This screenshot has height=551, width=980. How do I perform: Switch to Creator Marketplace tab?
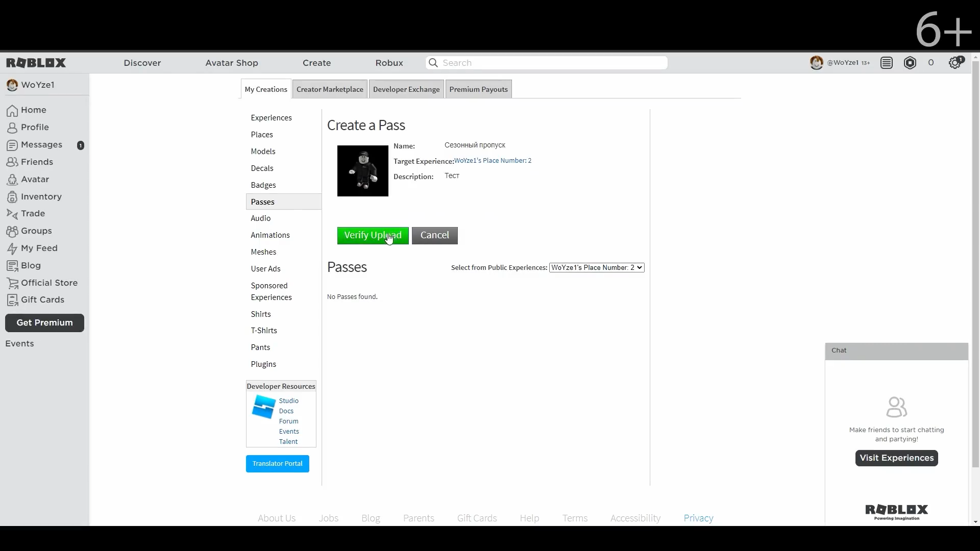click(330, 89)
